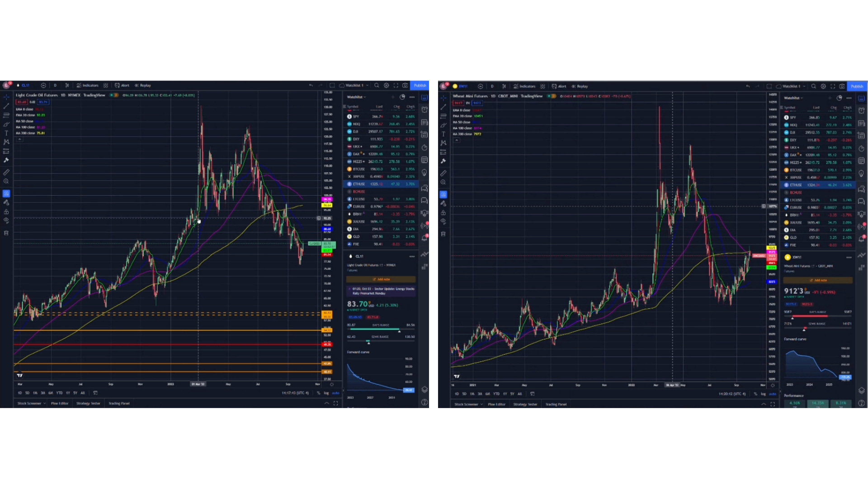
Task: Click the Publish button
Action: [x=420, y=85]
